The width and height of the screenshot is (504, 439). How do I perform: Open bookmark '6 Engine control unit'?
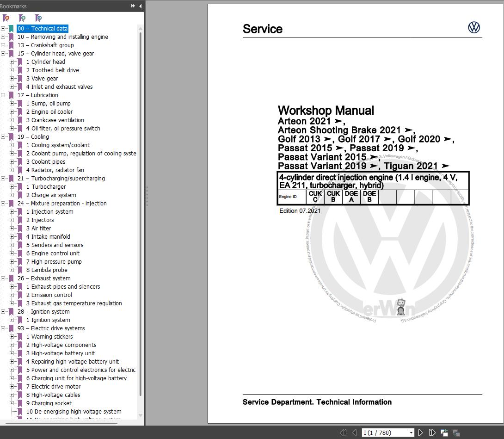53,254
